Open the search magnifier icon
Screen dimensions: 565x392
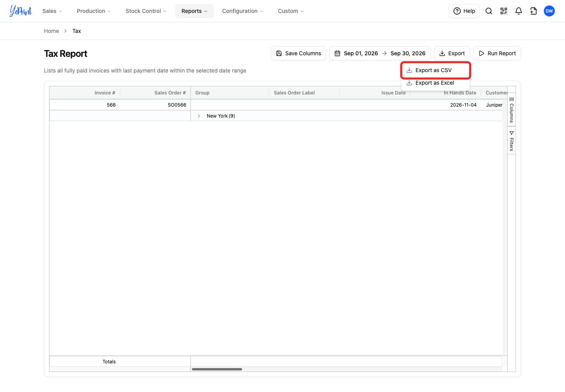pos(489,11)
